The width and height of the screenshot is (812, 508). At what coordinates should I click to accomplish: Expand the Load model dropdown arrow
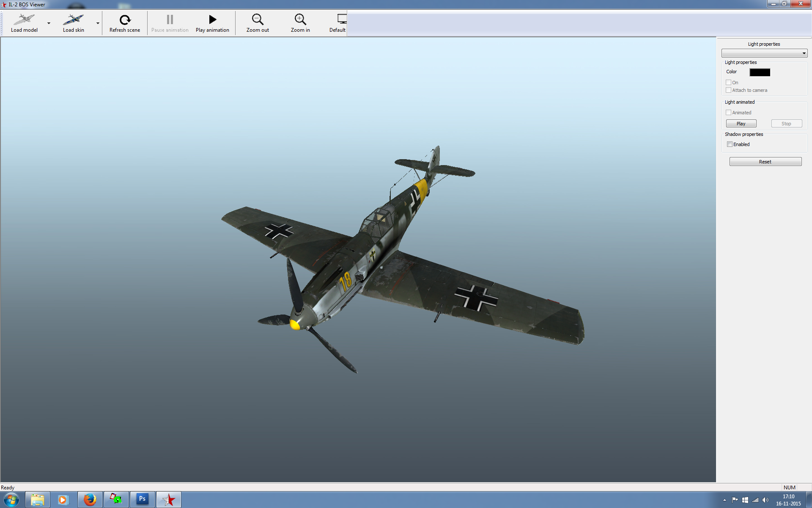coord(49,23)
